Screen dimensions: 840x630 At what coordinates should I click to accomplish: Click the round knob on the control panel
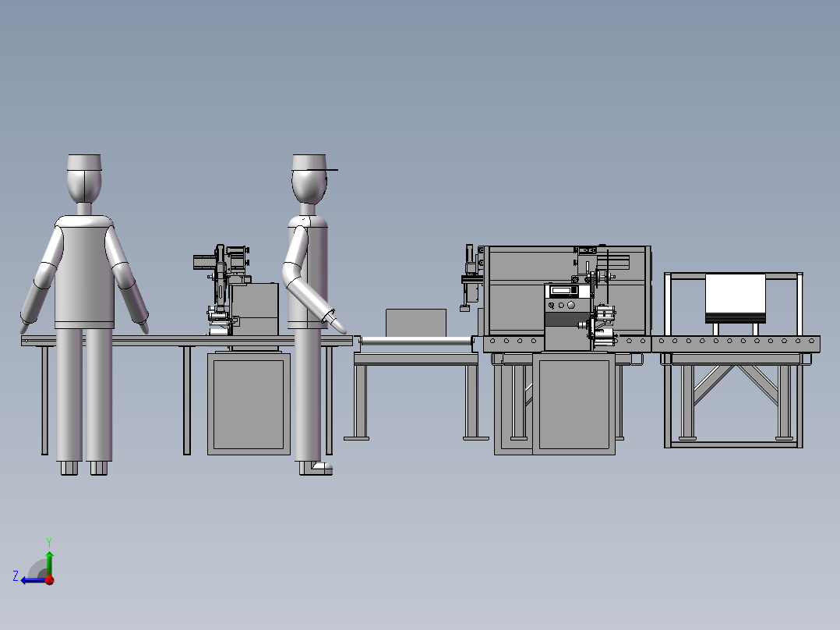point(571,306)
